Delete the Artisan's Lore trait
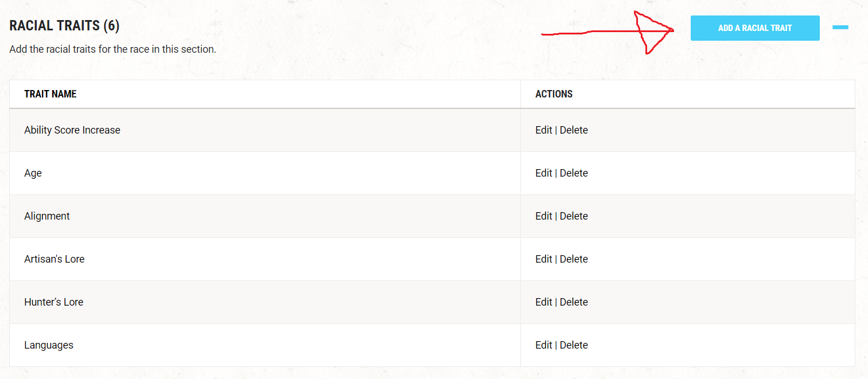Image resolution: width=868 pixels, height=379 pixels. pyautogui.click(x=574, y=259)
